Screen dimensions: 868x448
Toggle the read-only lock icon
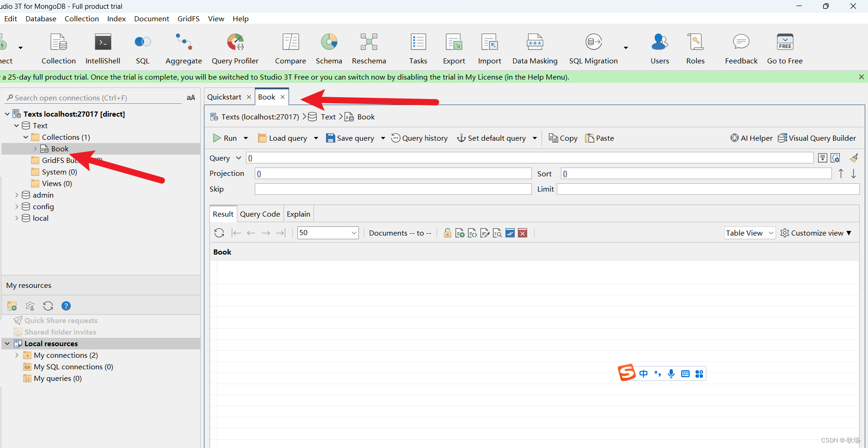[x=447, y=233]
